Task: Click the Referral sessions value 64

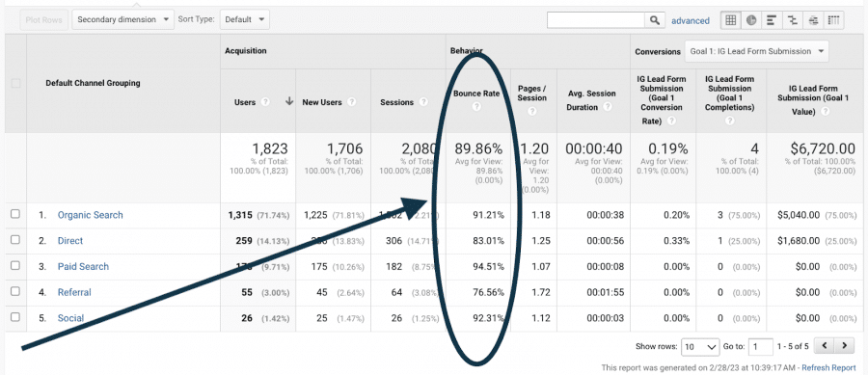Action: (396, 292)
